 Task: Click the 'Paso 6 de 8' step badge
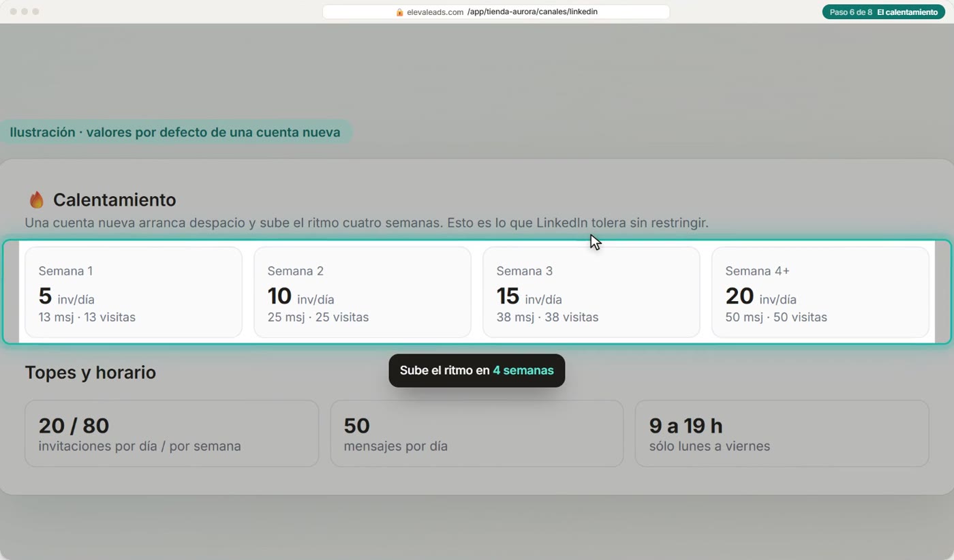[884, 12]
